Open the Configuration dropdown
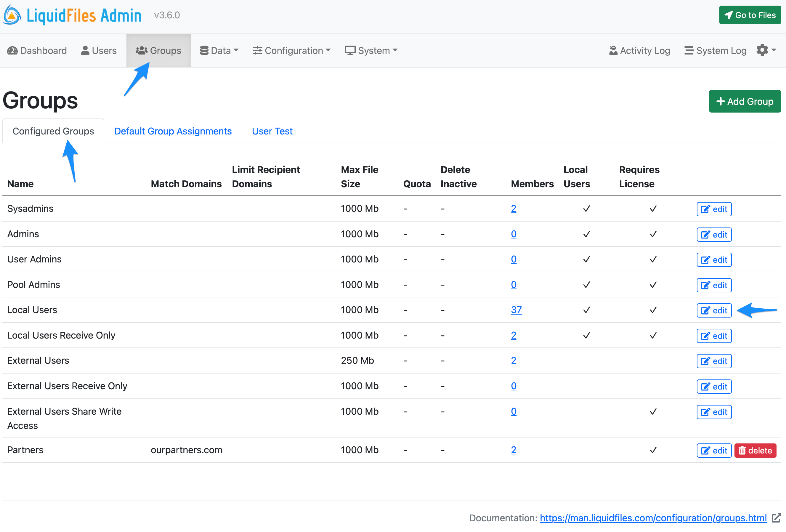The width and height of the screenshot is (786, 532). pos(291,50)
